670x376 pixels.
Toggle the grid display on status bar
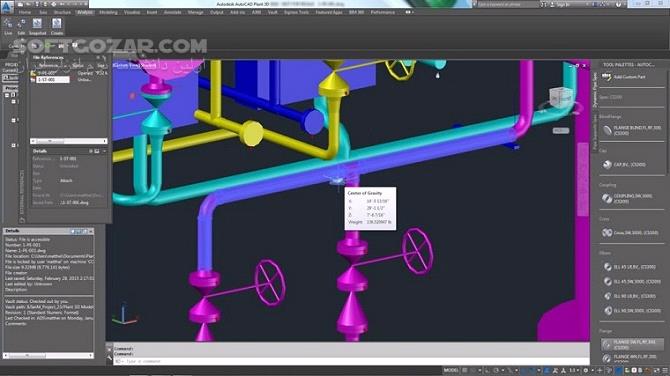point(465,370)
